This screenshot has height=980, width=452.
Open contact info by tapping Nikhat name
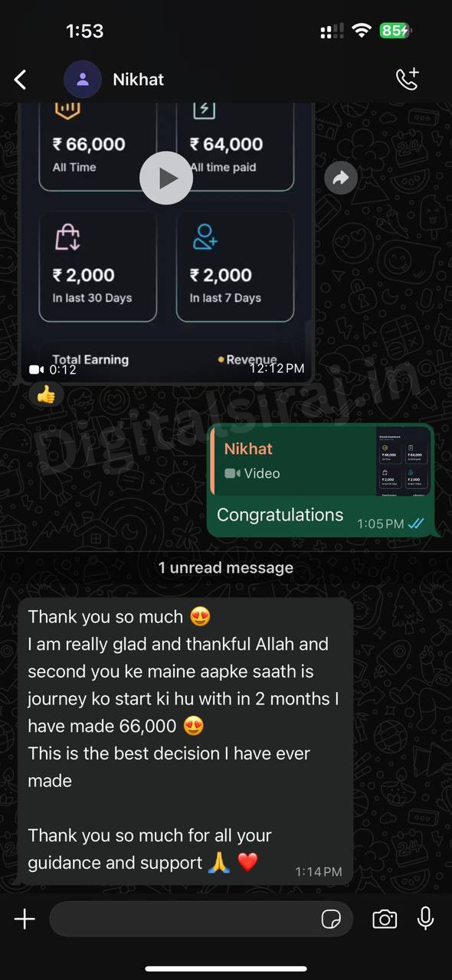tap(138, 79)
